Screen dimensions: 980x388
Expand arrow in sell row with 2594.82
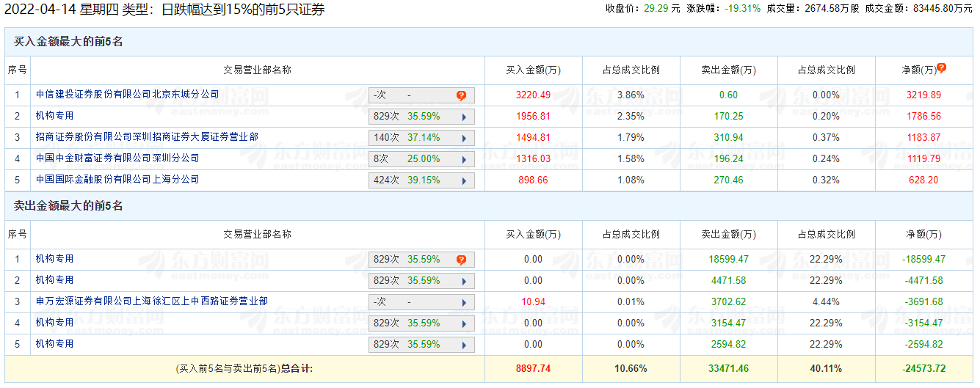click(464, 345)
